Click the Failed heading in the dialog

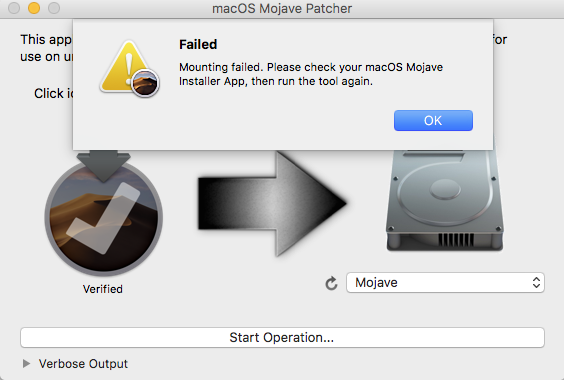click(x=198, y=45)
